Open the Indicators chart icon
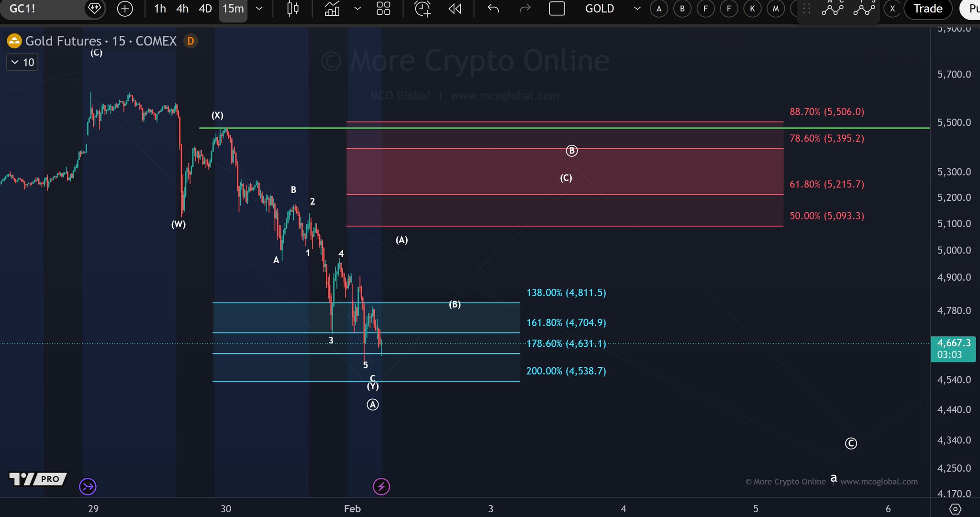Screen dimensions: 980x517 332,9
